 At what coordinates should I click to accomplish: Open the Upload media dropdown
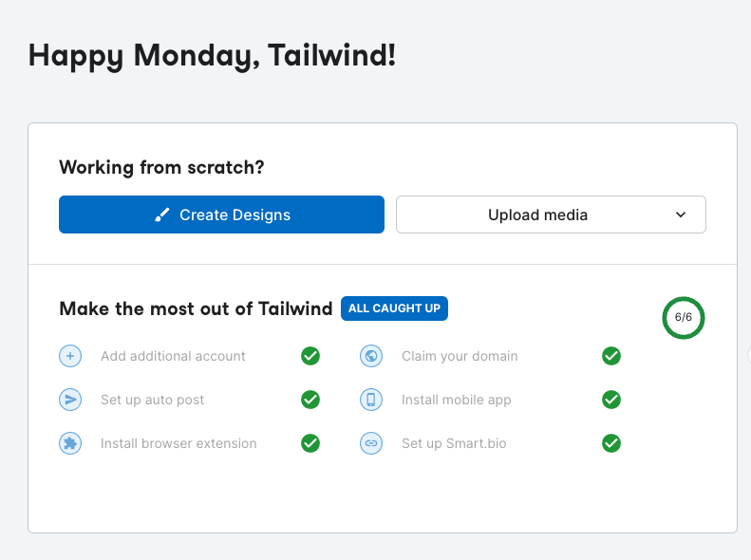(x=537, y=215)
